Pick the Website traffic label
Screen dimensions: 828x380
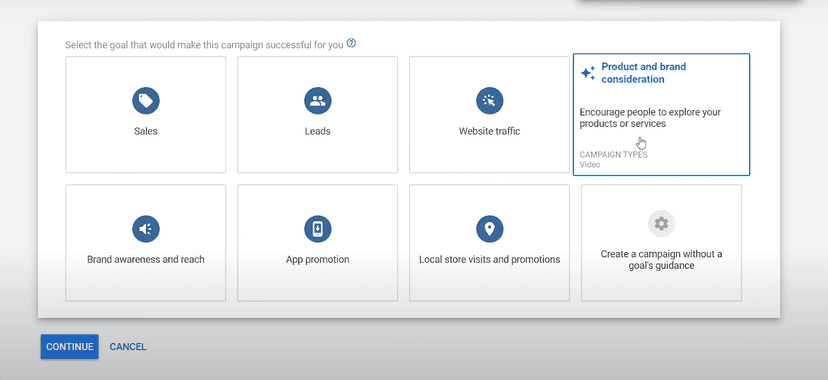coord(490,131)
